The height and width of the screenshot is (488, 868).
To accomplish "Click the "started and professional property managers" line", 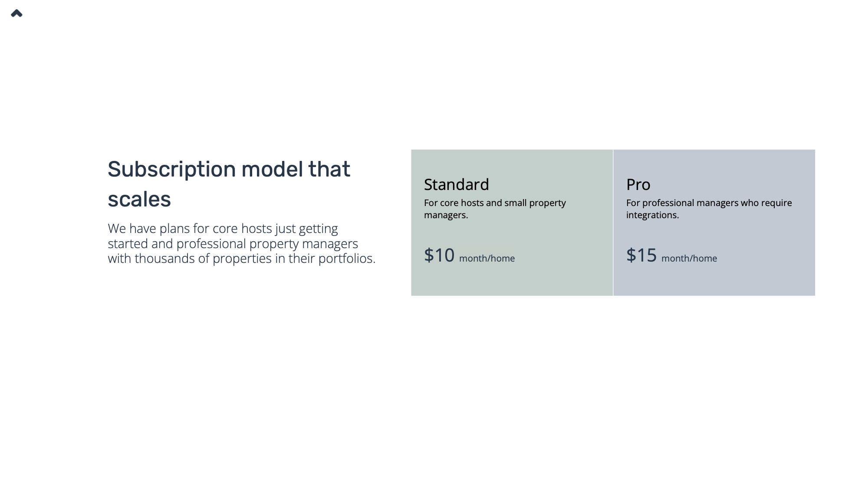I will click(x=233, y=244).
